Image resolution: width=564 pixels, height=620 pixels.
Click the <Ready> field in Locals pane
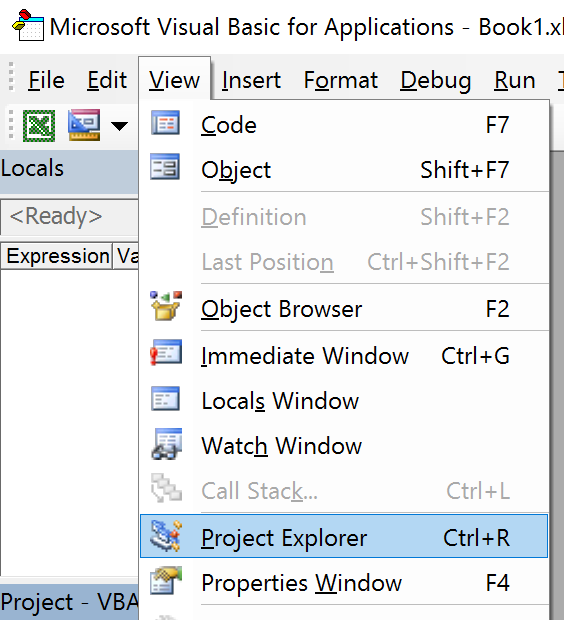pyautogui.click(x=70, y=217)
